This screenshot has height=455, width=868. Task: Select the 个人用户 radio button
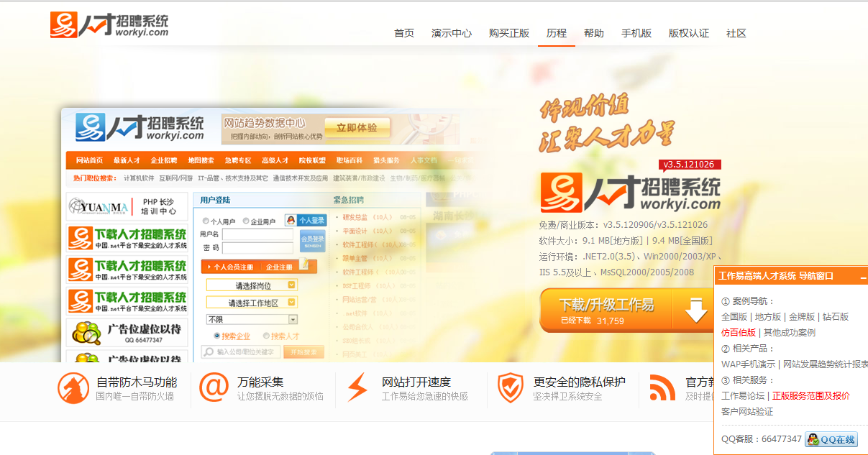pos(206,221)
